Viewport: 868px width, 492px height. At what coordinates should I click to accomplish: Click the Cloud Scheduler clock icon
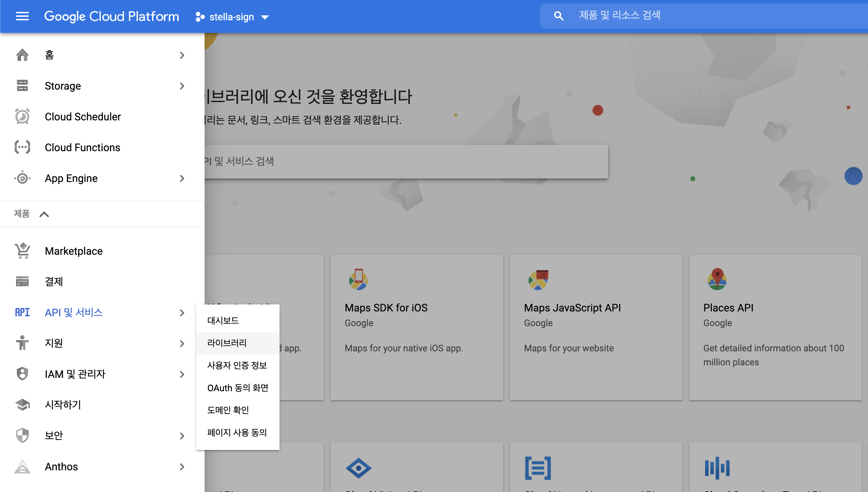22,117
